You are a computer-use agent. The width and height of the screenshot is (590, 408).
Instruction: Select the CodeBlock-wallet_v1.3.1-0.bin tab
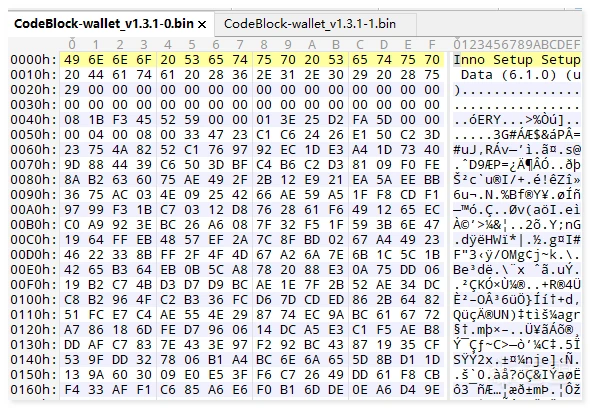[103, 24]
